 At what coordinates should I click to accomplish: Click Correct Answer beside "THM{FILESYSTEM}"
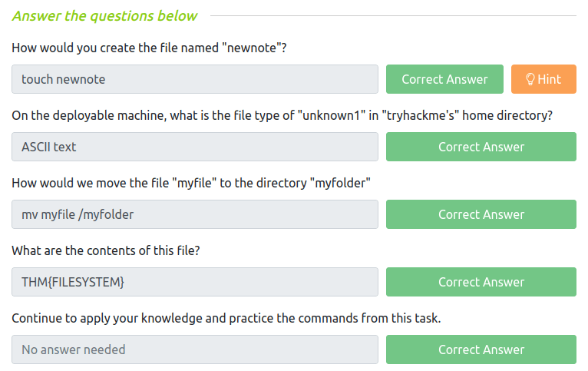[x=481, y=282]
